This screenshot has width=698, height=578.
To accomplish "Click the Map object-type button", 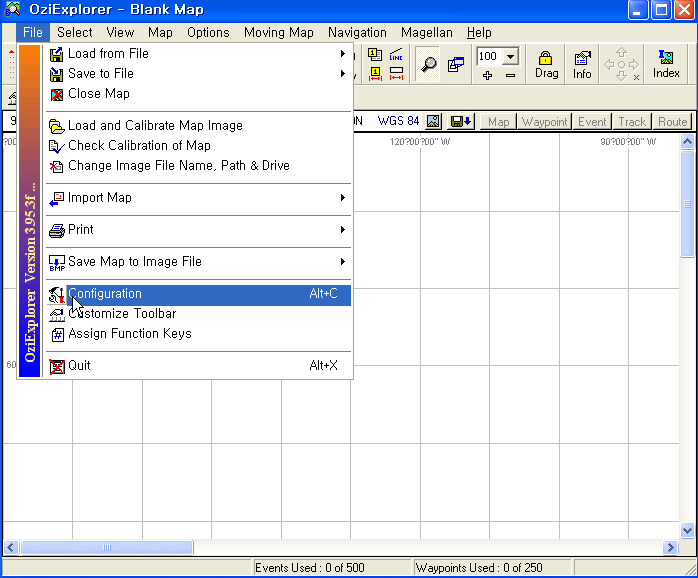I will click(x=499, y=122).
